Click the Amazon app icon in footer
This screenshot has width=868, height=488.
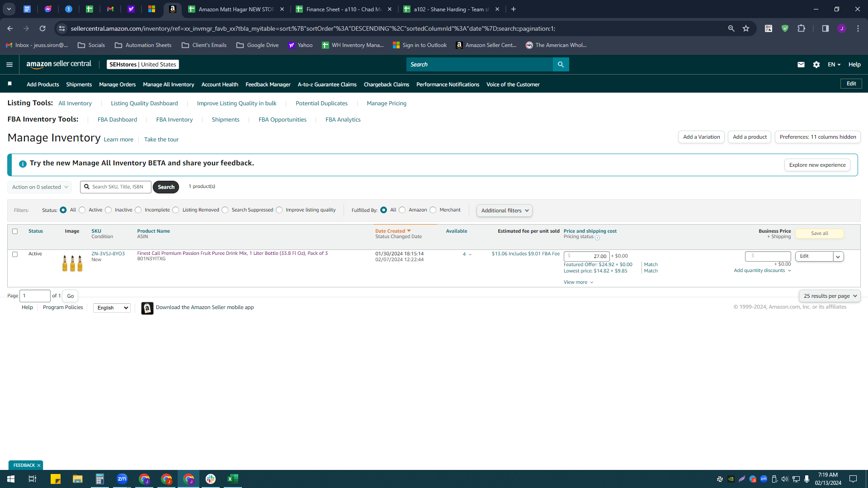(x=147, y=308)
